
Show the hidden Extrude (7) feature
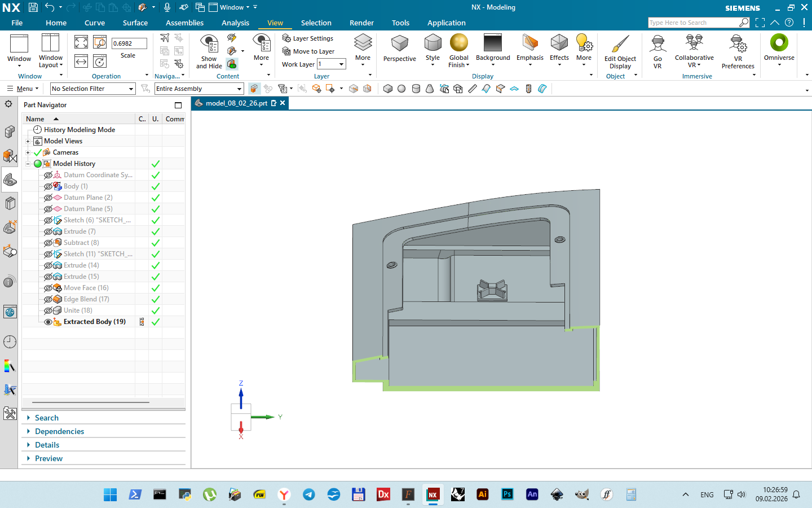[48, 231]
